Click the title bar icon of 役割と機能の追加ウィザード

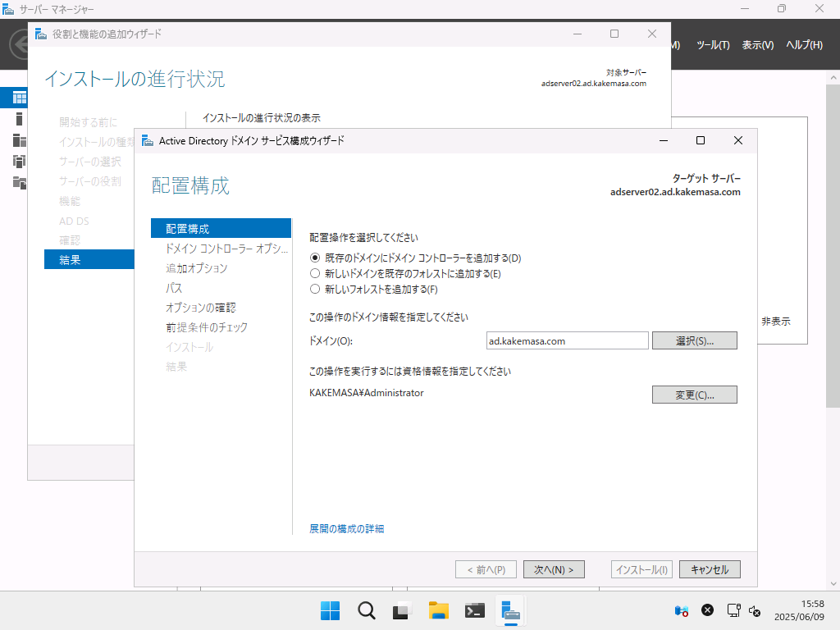pos(41,34)
